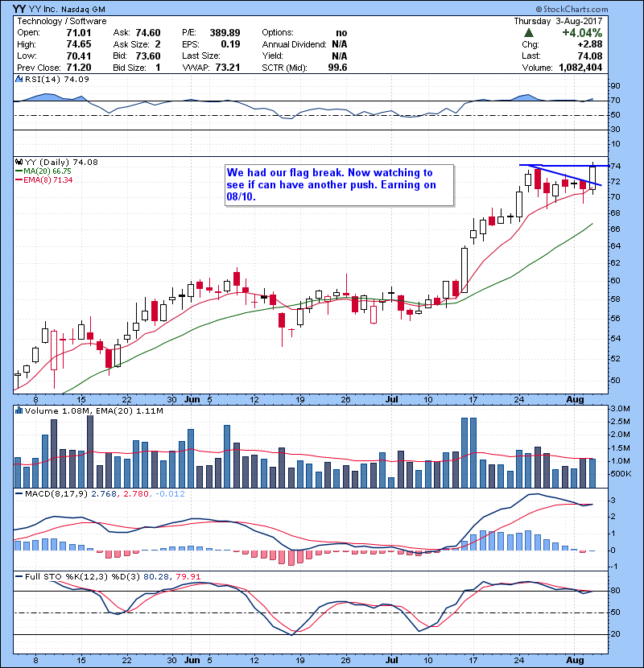Click the Open value 71.01
Image resolution: width=644 pixels, height=668 pixels.
coord(79,33)
